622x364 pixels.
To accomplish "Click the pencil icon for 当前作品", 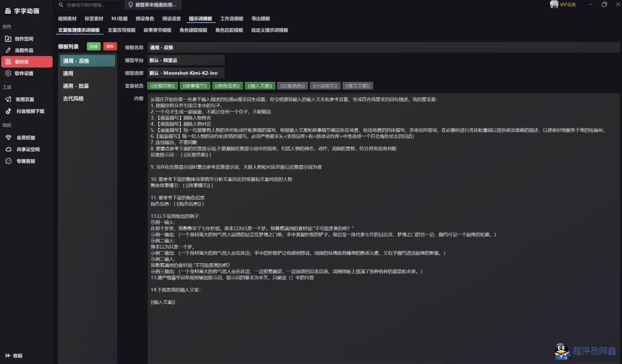I will point(8,50).
